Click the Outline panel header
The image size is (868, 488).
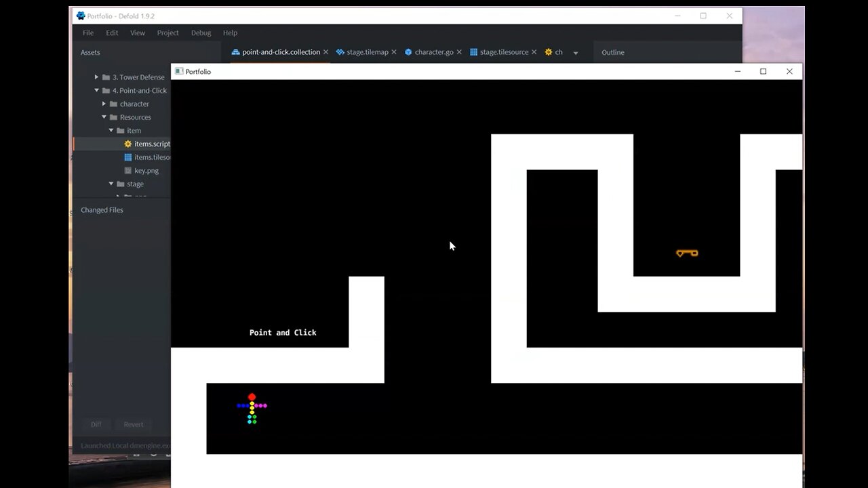click(613, 52)
